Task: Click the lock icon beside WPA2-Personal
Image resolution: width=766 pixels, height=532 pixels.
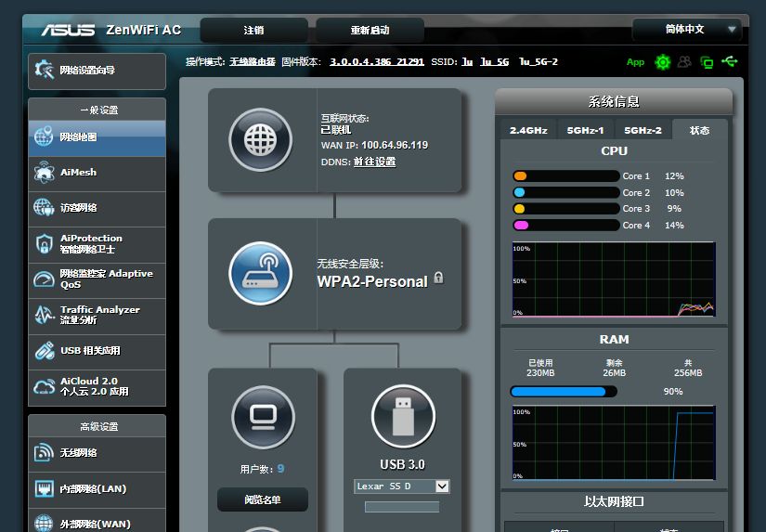Action: click(438, 278)
